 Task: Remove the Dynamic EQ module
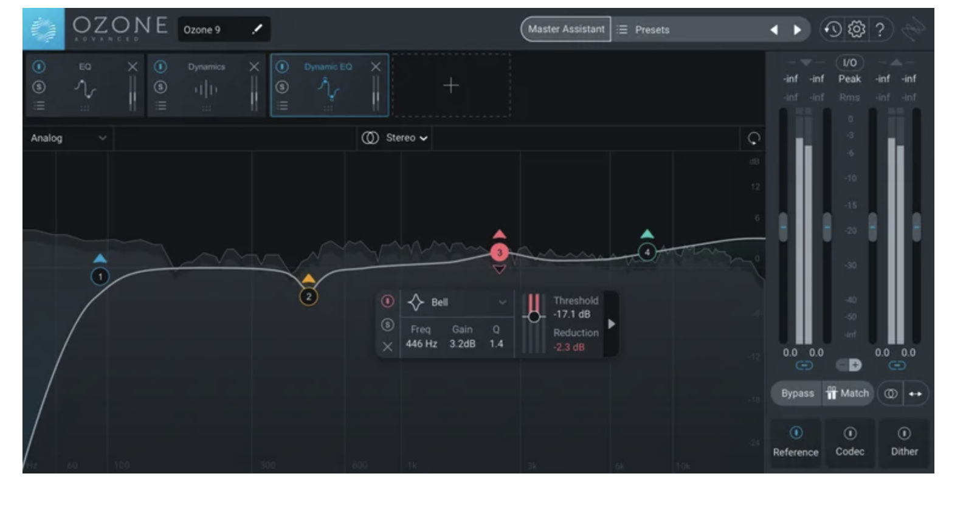click(x=376, y=67)
